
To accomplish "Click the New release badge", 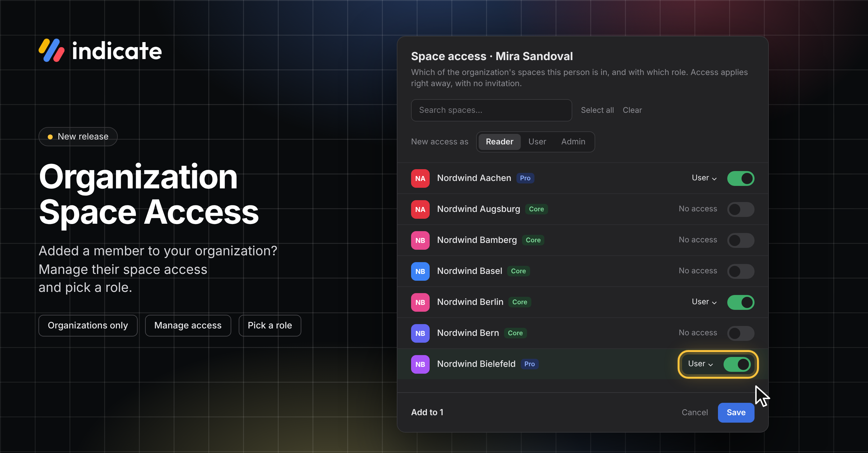I will click(x=78, y=136).
